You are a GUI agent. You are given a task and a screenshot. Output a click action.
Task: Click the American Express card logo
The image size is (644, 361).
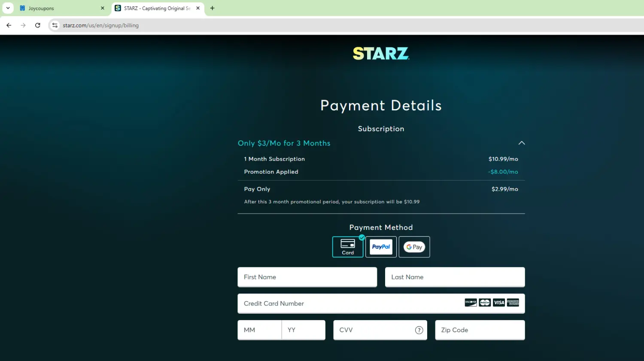[513, 303]
